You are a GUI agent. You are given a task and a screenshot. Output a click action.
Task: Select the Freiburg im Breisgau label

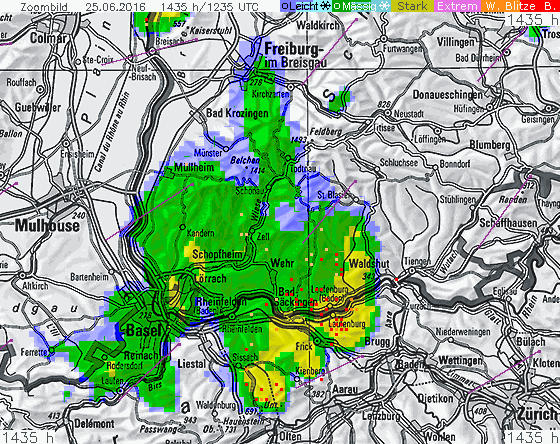[291, 55]
